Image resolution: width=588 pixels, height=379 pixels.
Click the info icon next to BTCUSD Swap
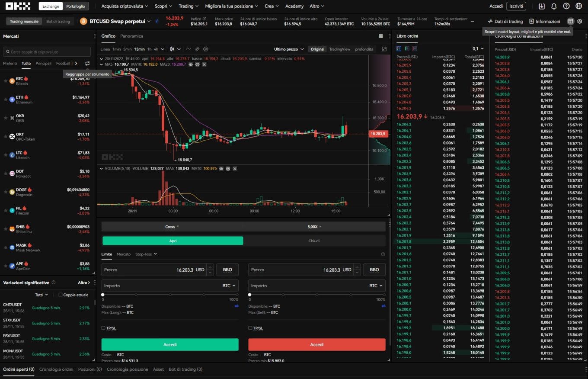point(157,21)
